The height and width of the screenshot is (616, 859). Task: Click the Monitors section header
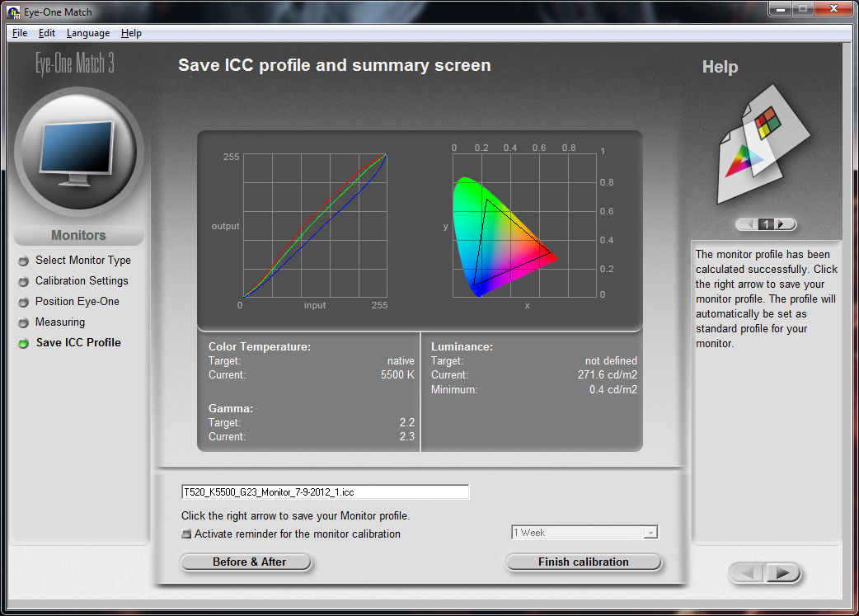(x=79, y=235)
